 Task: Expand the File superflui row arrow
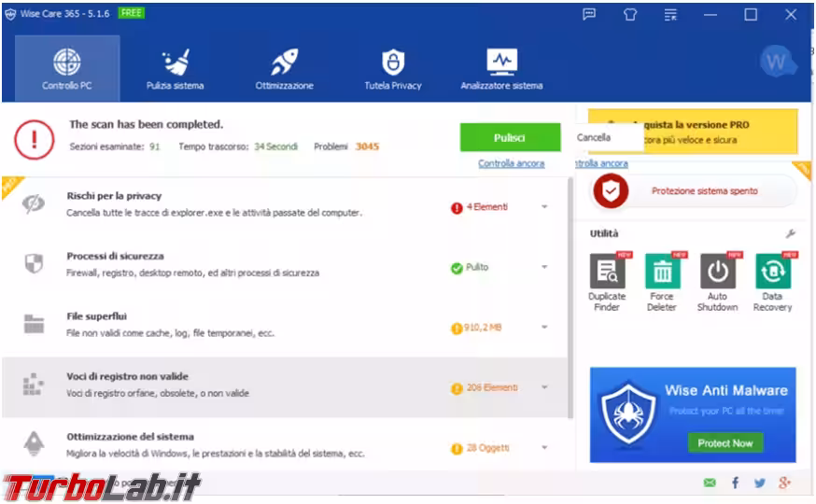(x=544, y=328)
